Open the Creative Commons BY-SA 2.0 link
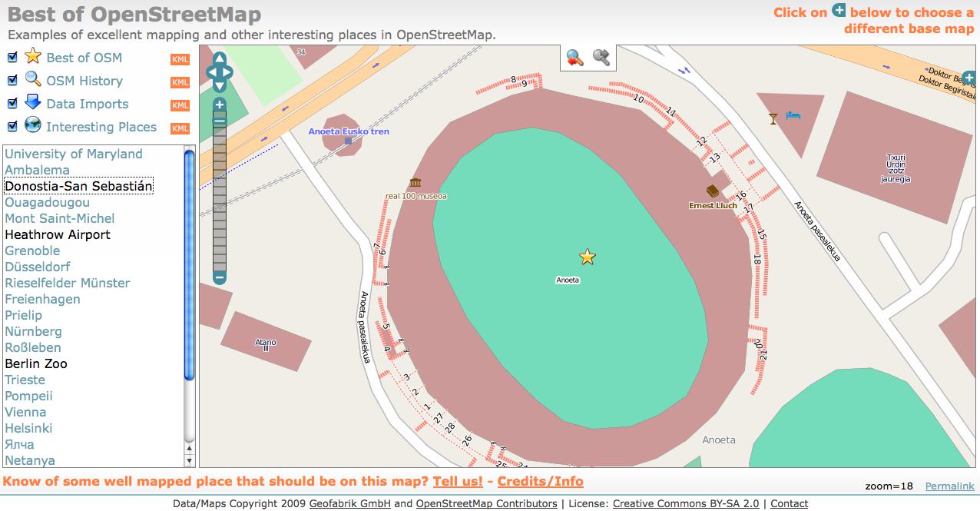The height and width of the screenshot is (511, 980). 686,503
